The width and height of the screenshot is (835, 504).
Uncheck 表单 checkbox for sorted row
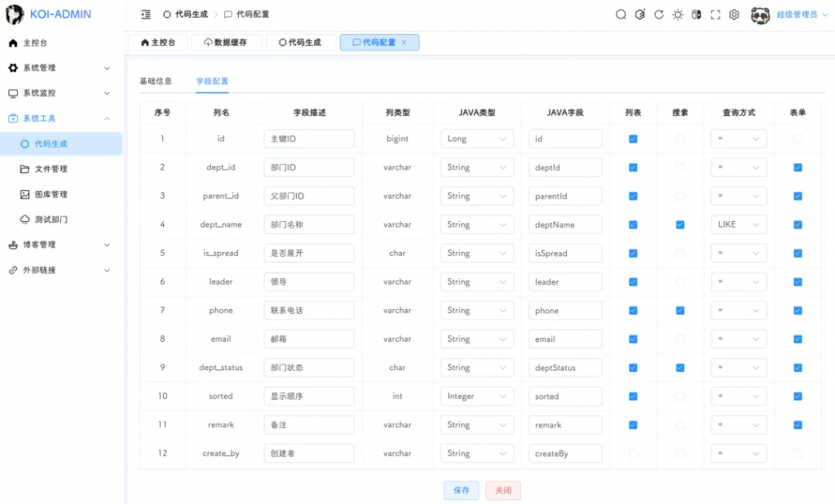pyautogui.click(x=797, y=396)
